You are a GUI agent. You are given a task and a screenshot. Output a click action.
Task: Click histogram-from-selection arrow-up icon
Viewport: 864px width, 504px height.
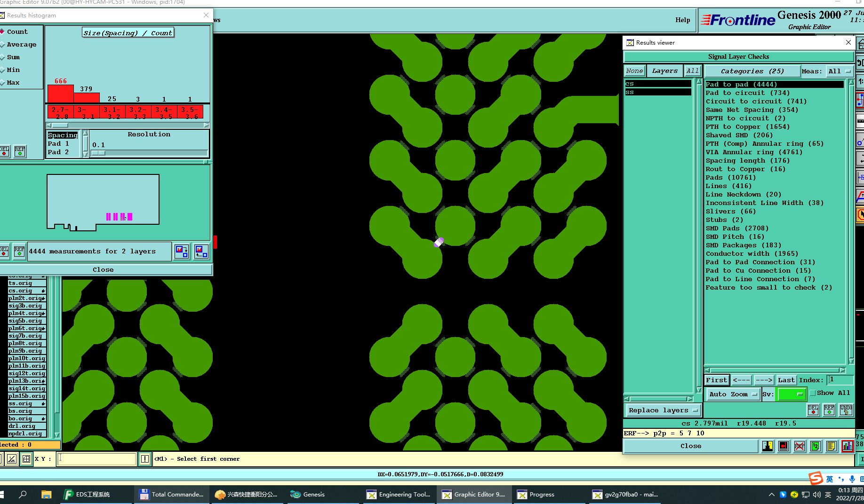[x=201, y=251]
